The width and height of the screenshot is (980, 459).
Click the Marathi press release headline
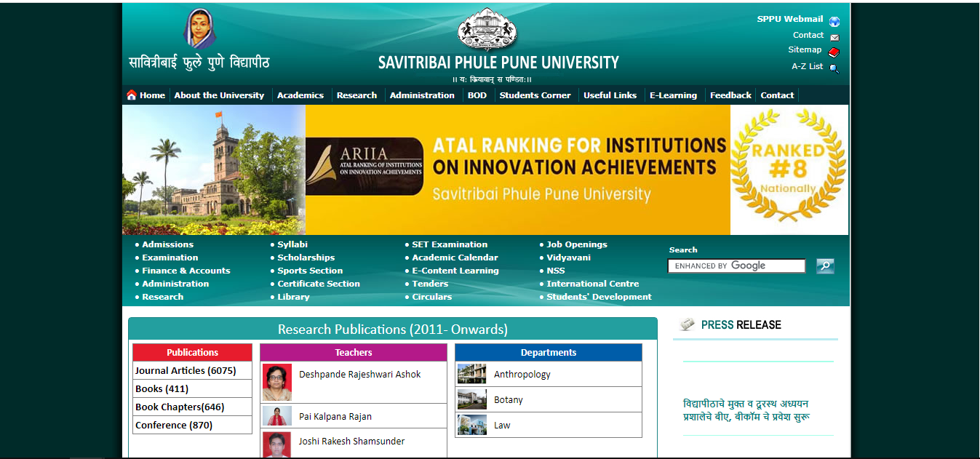tap(747, 410)
